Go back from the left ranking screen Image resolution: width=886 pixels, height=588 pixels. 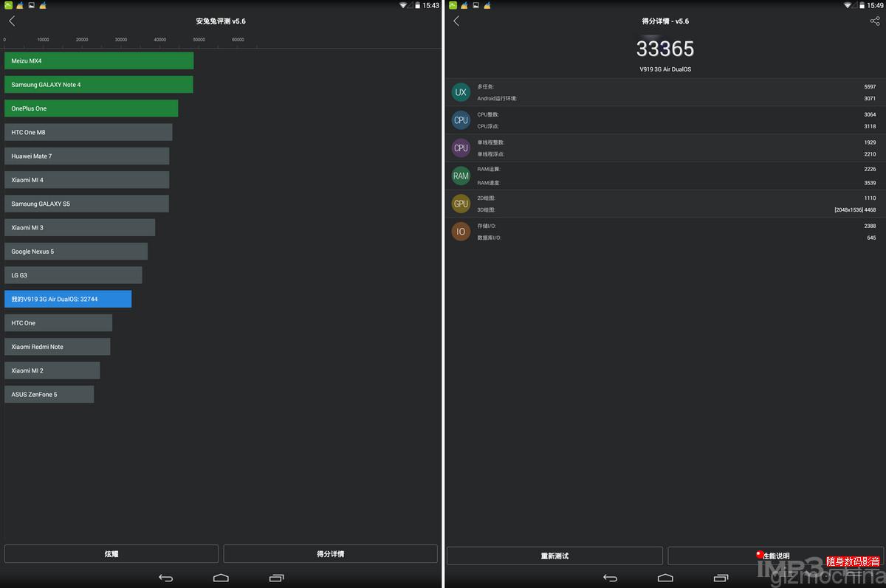coord(12,21)
